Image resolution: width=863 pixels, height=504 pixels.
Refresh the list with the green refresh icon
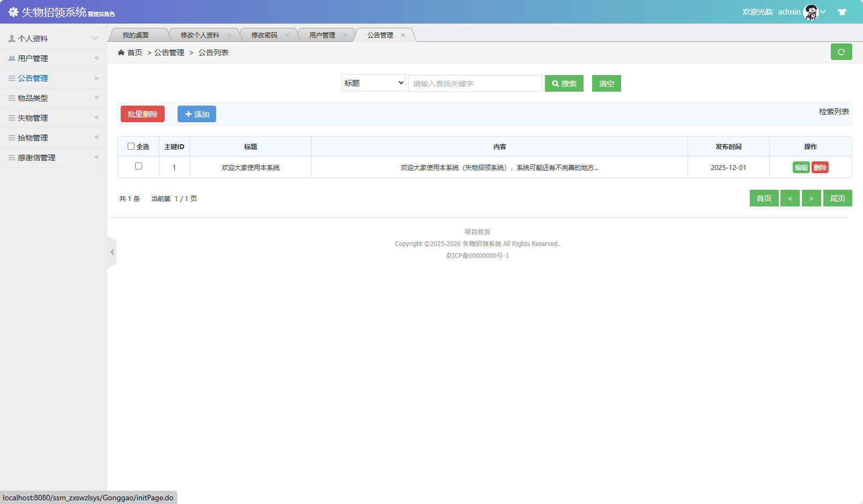click(842, 51)
